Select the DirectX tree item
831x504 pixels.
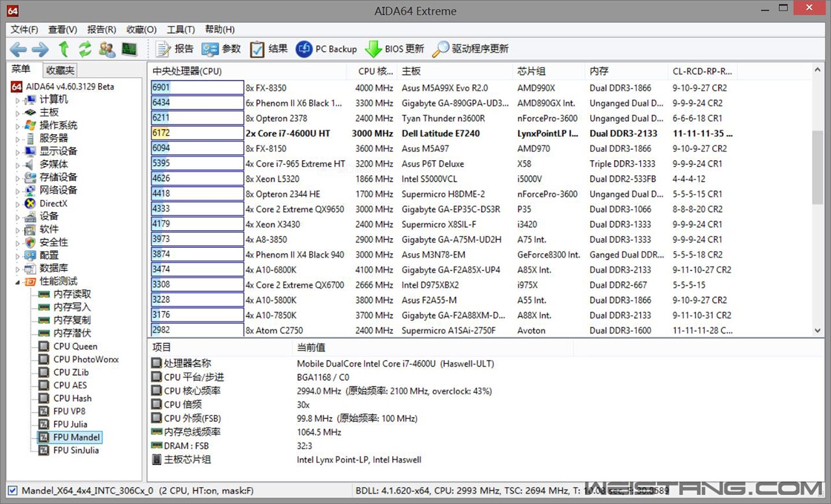coord(53,203)
